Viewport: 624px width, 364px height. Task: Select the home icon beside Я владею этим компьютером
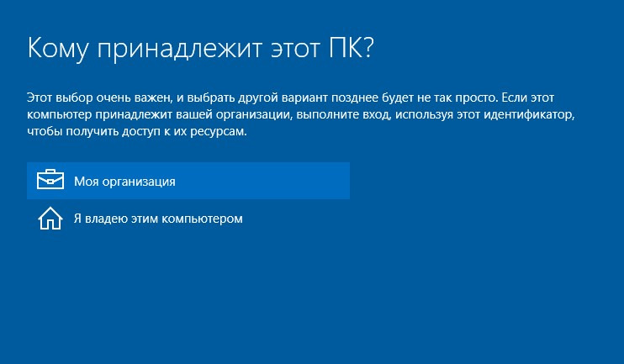(x=50, y=219)
